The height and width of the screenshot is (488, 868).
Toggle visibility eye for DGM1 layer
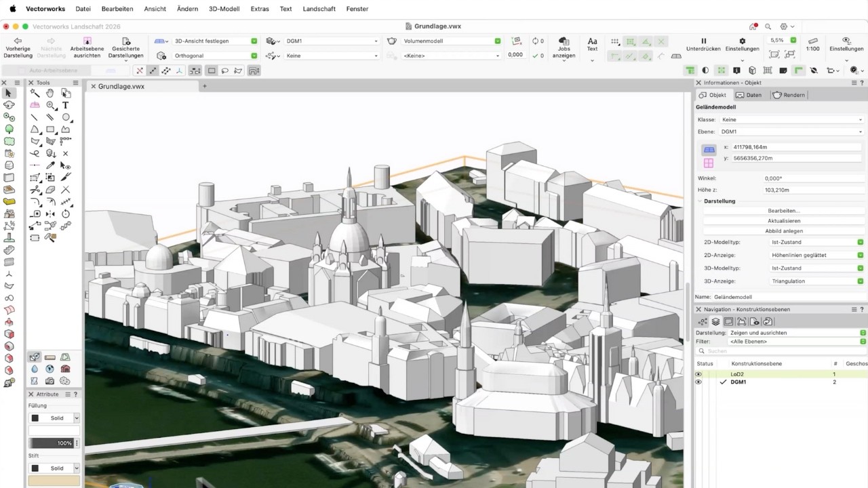click(698, 382)
